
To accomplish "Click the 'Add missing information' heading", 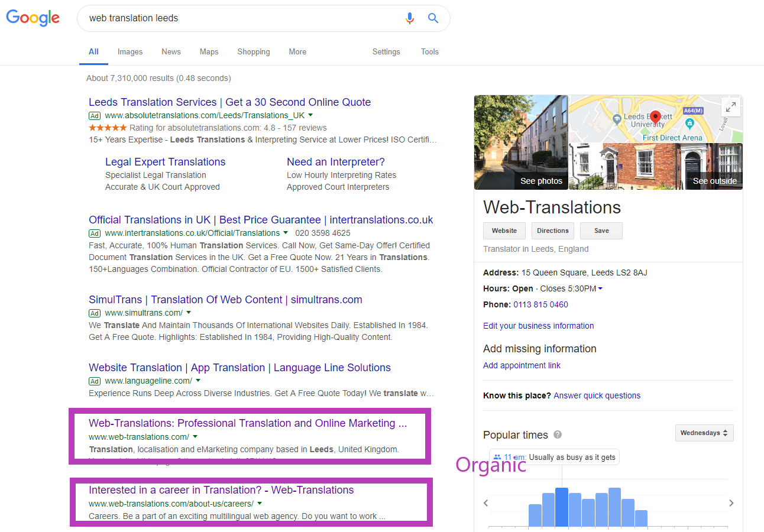I will [x=540, y=349].
